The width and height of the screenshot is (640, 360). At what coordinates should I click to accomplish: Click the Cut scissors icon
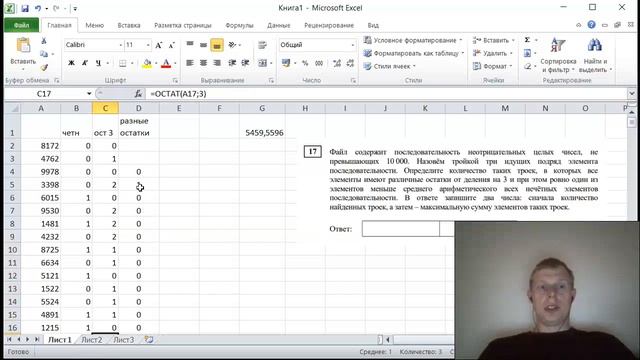[x=44, y=41]
